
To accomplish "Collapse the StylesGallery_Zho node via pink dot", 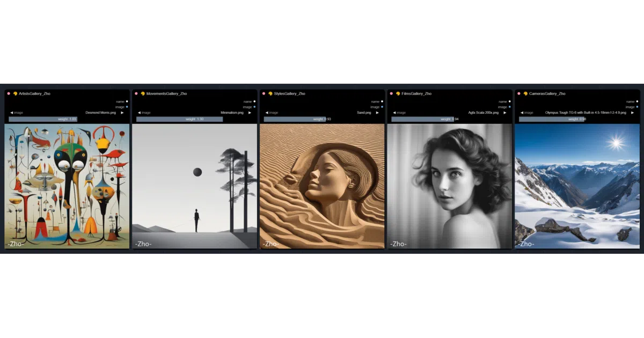I will tap(264, 93).
